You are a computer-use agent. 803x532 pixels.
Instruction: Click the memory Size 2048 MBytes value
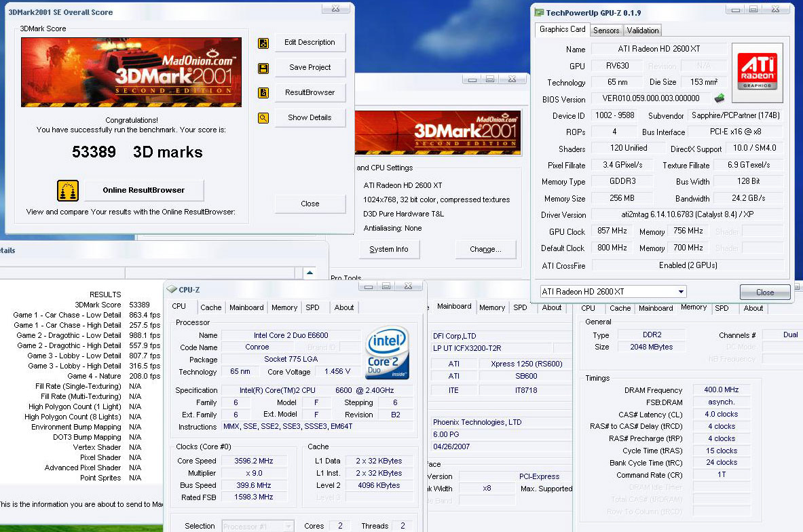[652, 347]
